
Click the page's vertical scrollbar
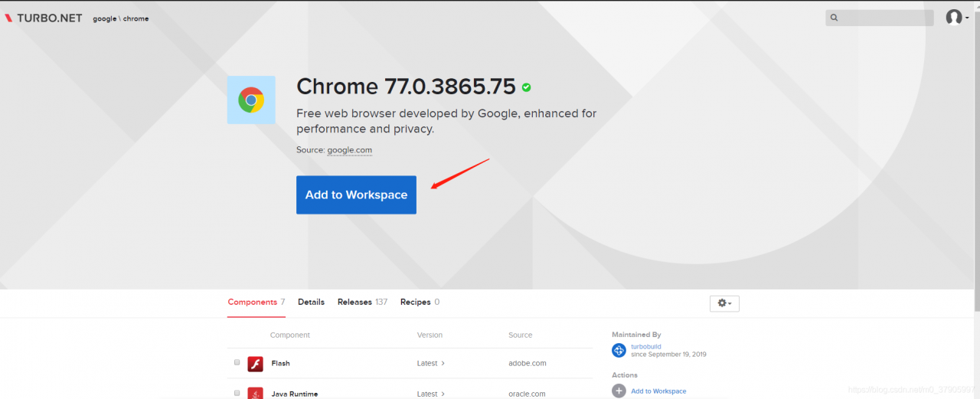point(975,153)
